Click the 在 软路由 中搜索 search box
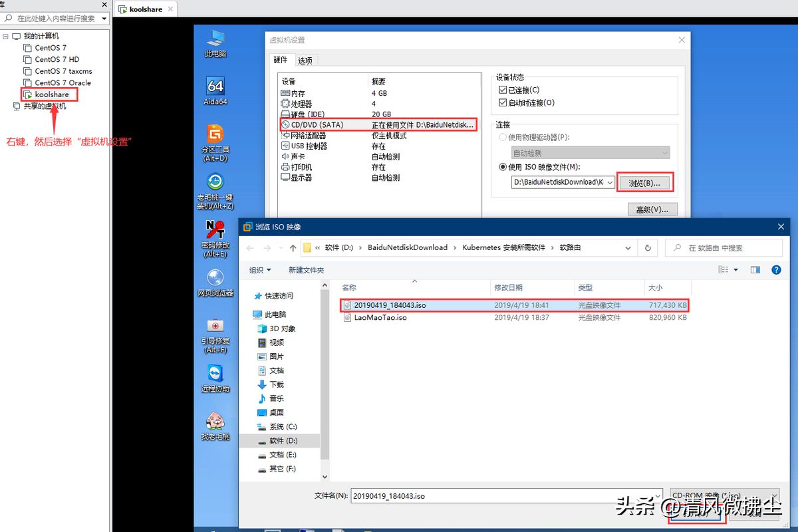 pyautogui.click(x=724, y=248)
